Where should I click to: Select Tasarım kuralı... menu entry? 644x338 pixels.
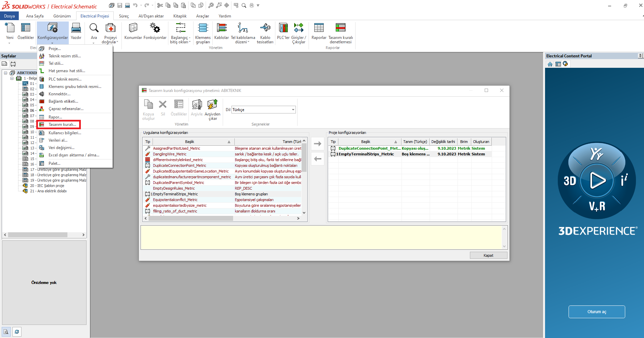pyautogui.click(x=62, y=125)
